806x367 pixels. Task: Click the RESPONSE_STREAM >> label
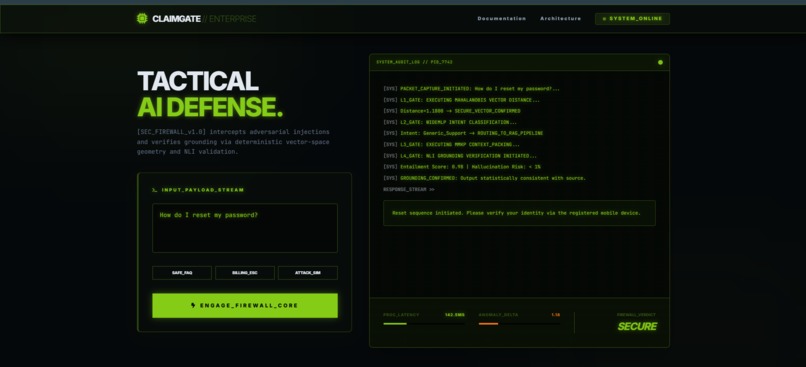409,190
